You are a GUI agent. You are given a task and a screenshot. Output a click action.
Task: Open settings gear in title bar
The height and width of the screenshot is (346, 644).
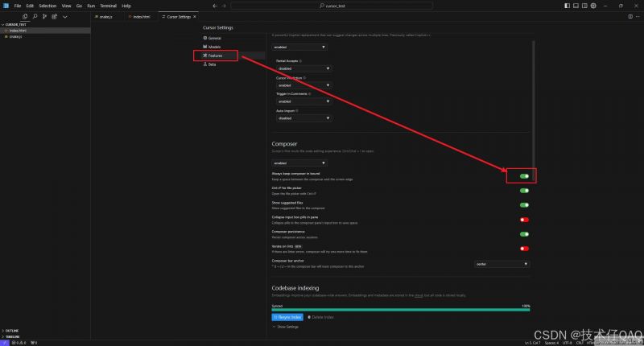pos(593,6)
